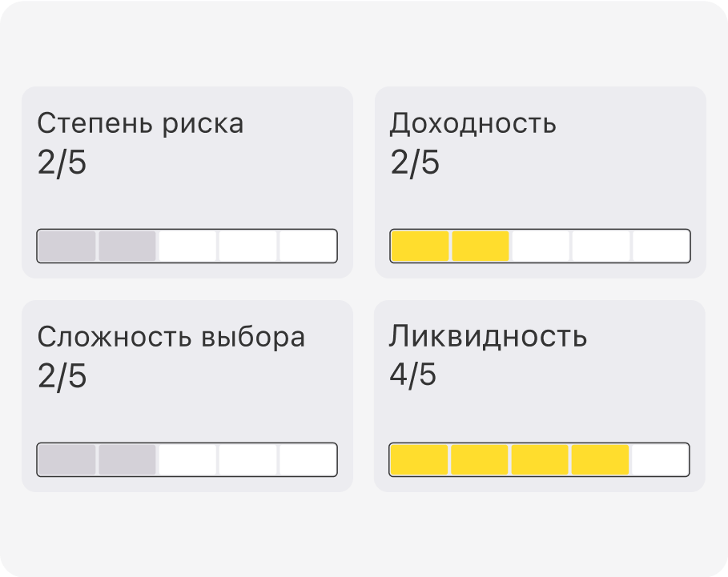
Task: Click the 4/5 score under Ликвидность
Action: [412, 375]
